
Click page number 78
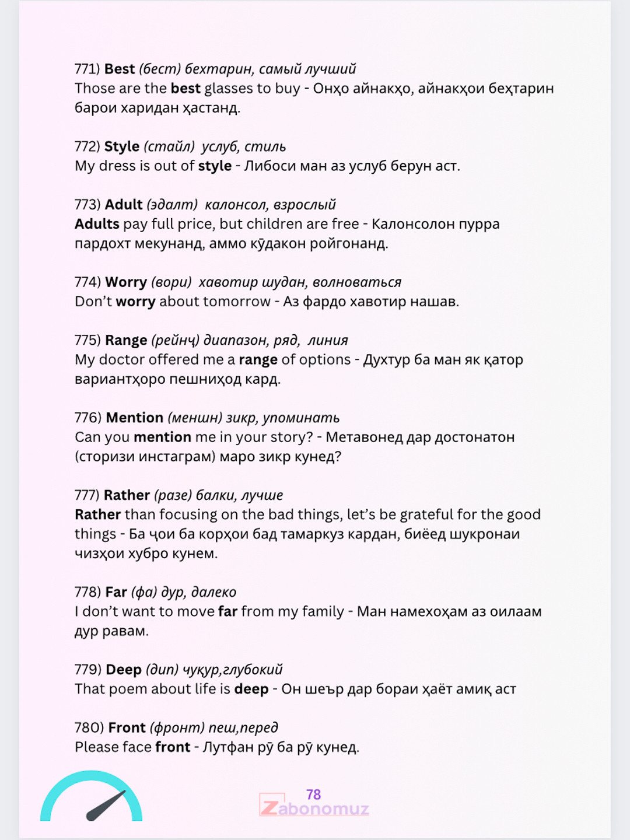(313, 794)
